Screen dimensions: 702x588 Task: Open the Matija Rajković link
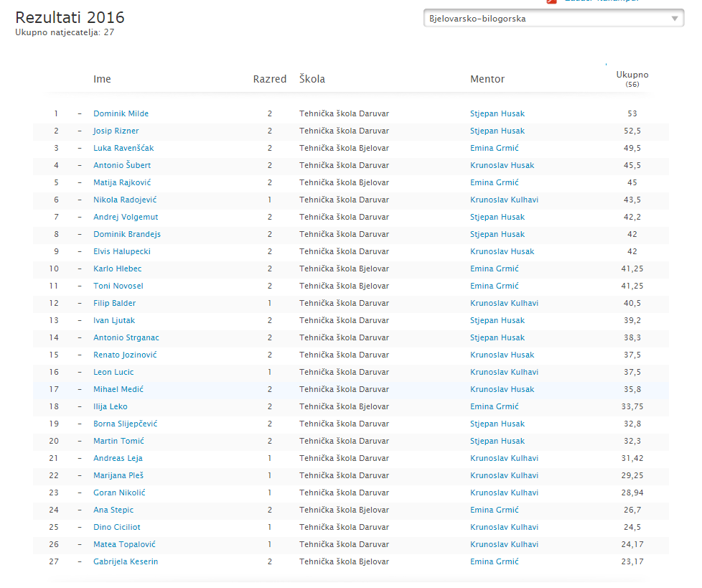[x=122, y=182]
